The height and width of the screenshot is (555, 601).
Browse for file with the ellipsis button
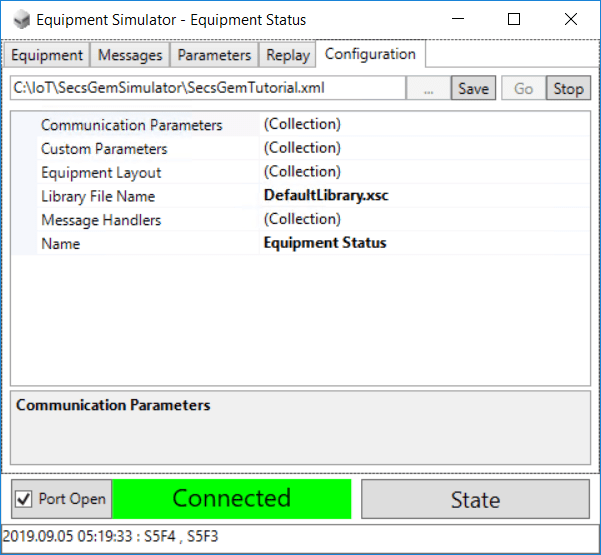pyautogui.click(x=429, y=88)
